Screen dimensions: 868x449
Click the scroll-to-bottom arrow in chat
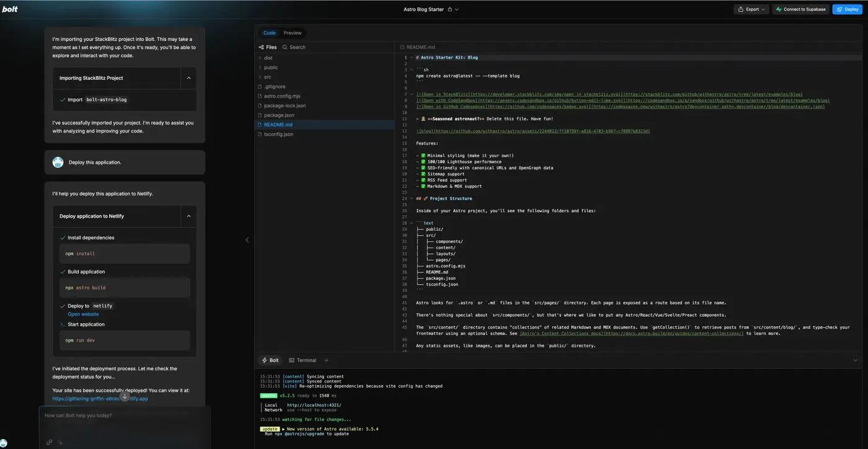pyautogui.click(x=125, y=396)
